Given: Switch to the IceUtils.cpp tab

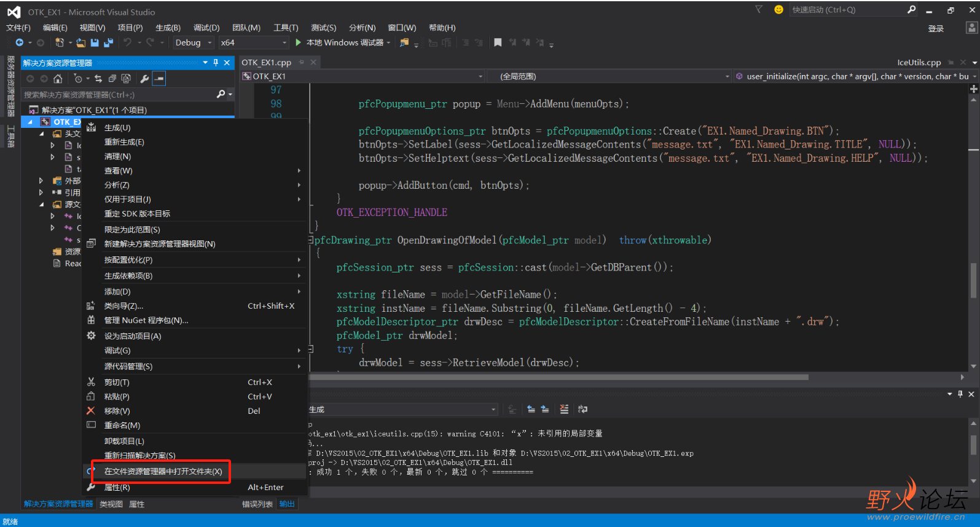Looking at the screenshot, I should coord(919,62).
